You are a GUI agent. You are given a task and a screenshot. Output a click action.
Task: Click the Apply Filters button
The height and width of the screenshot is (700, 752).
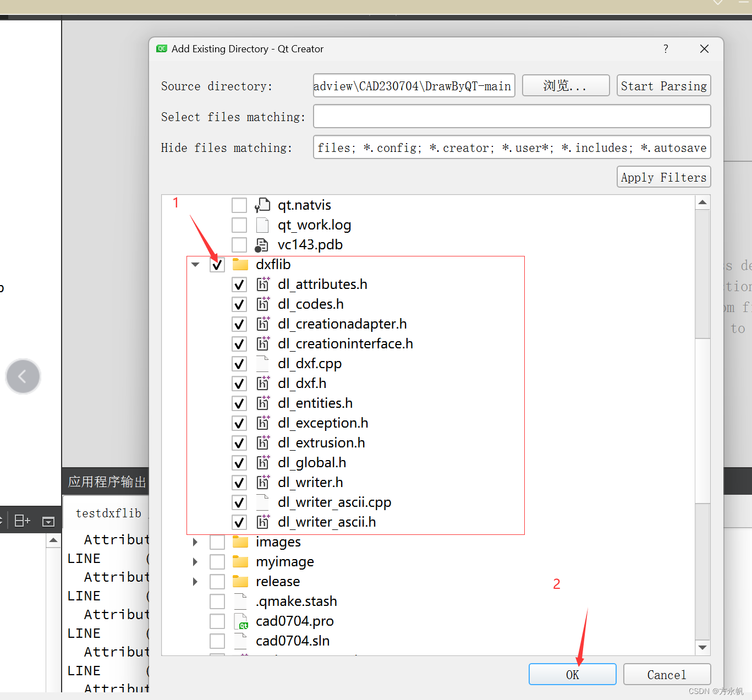(x=663, y=177)
